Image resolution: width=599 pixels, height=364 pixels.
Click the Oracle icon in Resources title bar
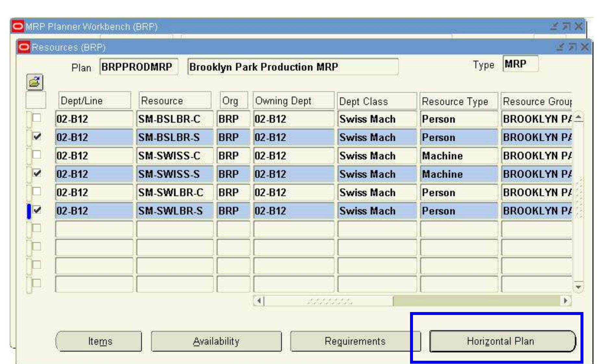[x=24, y=47]
